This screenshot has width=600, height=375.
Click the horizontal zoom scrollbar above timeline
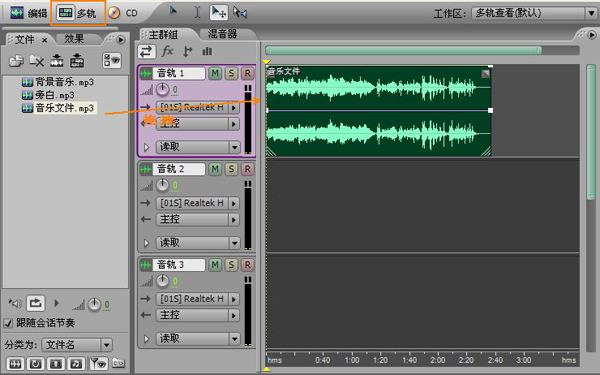pos(403,50)
